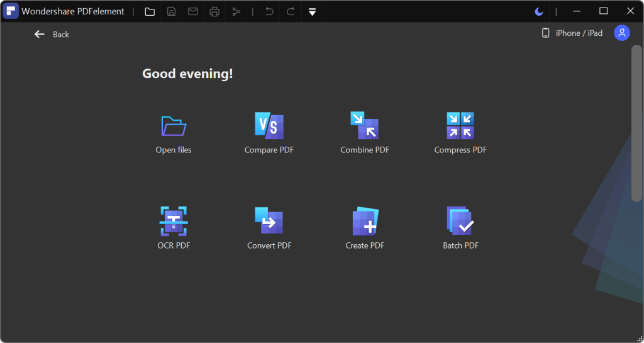This screenshot has width=644, height=343.
Task: Open the Compress PDF tool
Action: [460, 133]
